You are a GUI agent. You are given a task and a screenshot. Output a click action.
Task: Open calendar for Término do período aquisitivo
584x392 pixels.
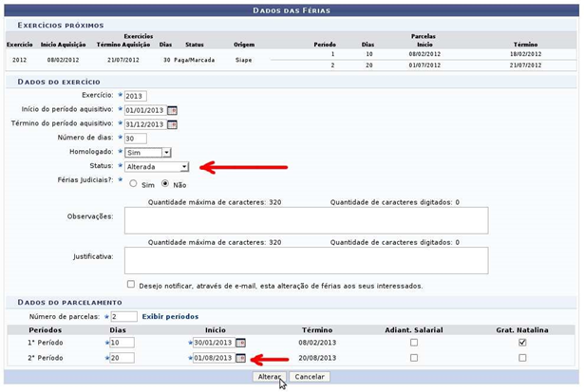tap(172, 124)
